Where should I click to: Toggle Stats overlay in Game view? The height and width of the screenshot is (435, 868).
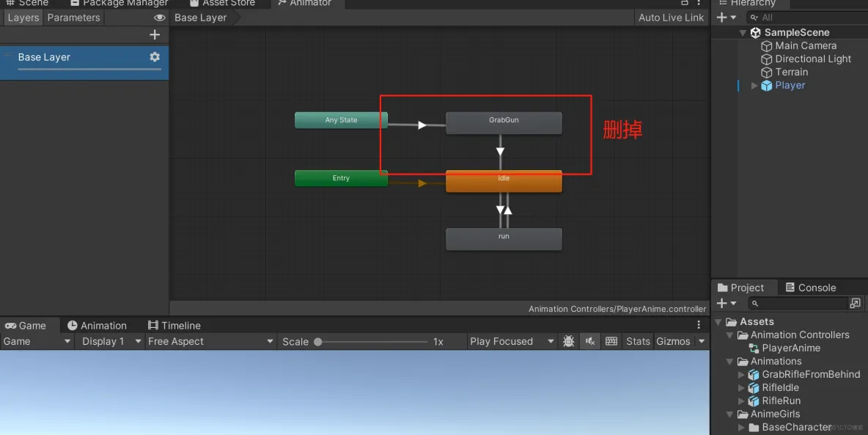click(637, 341)
